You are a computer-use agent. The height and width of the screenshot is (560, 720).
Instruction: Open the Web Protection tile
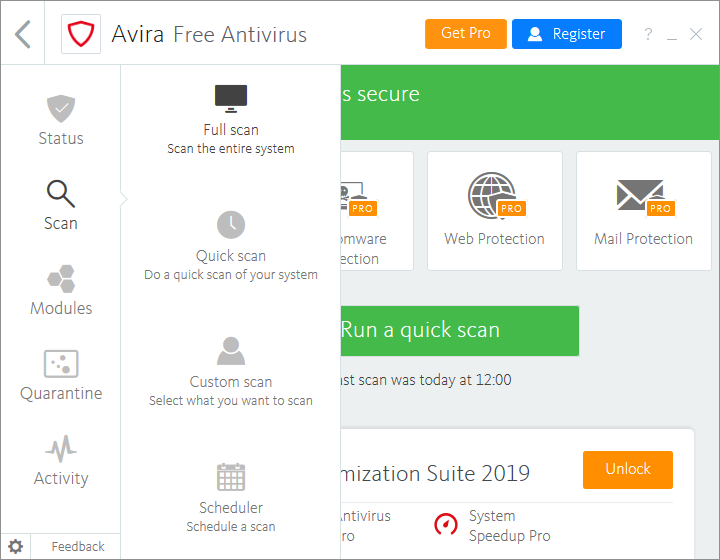[x=495, y=211]
